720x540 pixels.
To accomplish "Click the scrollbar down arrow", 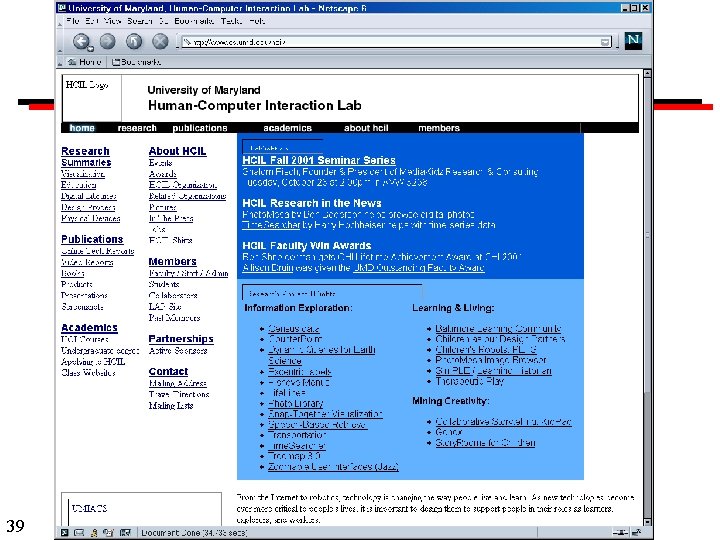I will pyautogui.click(x=647, y=522).
